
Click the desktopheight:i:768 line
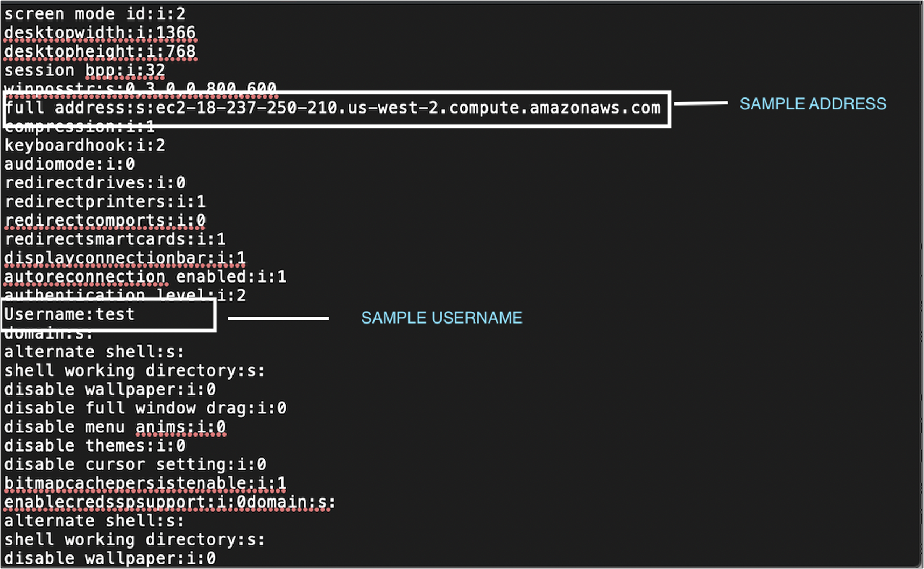[100, 51]
